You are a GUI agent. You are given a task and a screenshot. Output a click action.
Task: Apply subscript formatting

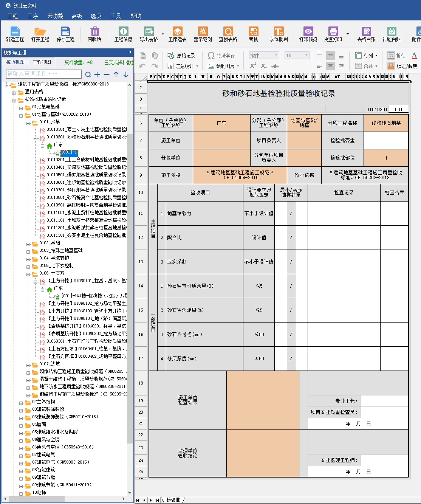pyautogui.click(x=264, y=66)
